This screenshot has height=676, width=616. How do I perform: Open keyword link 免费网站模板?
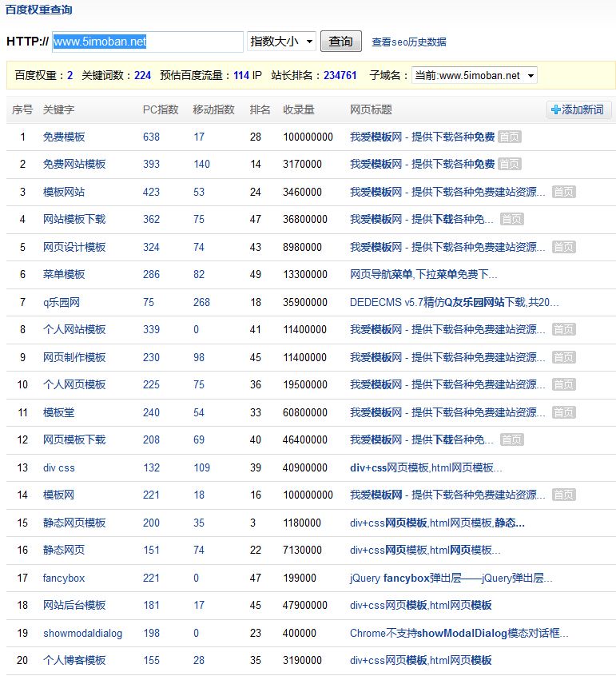(74, 164)
